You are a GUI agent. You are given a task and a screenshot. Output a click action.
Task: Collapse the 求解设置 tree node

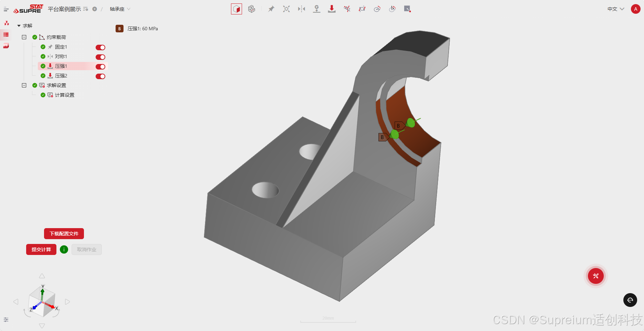pos(24,85)
